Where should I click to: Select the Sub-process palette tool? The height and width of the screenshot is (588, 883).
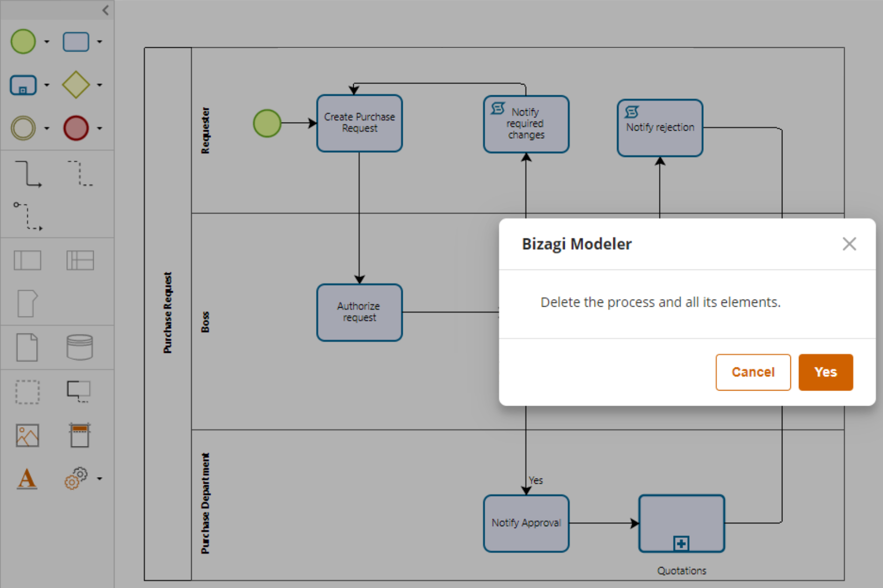(23, 85)
